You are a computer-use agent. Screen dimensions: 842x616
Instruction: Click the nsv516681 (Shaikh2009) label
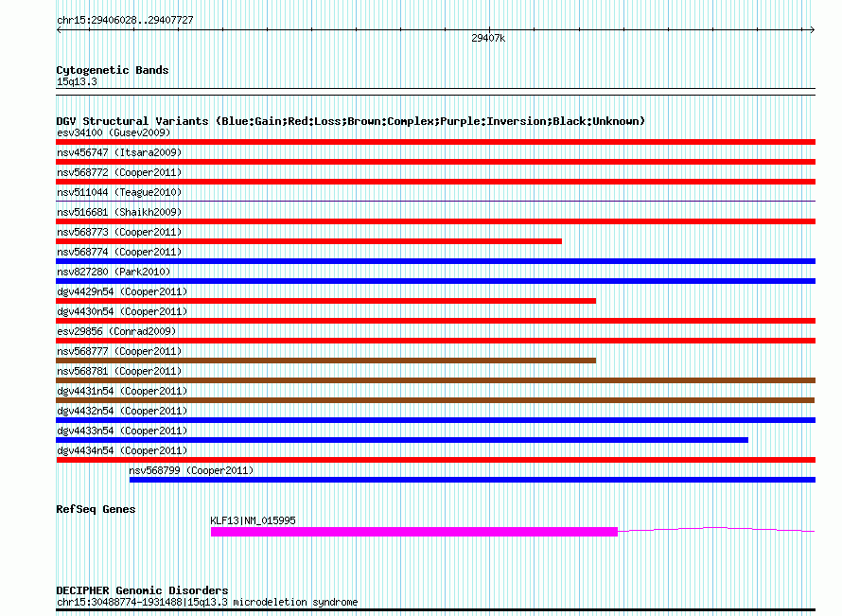click(119, 212)
